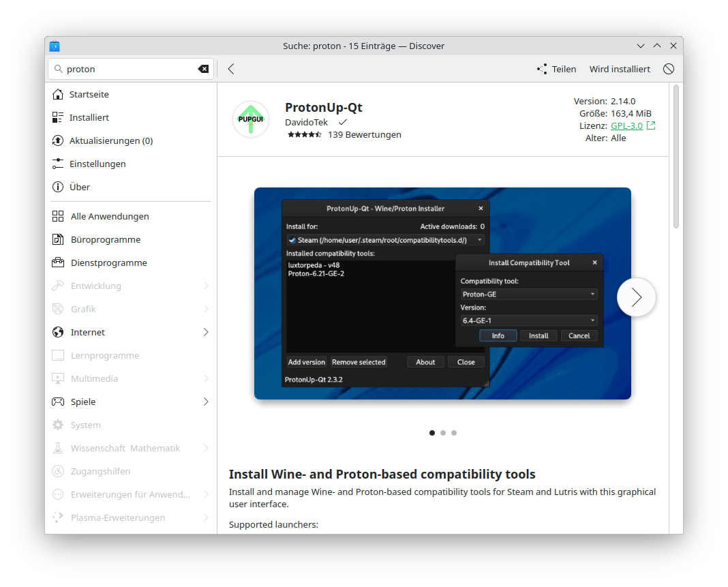
Task: Select the second screenshot page dot
Action: pyautogui.click(x=443, y=433)
